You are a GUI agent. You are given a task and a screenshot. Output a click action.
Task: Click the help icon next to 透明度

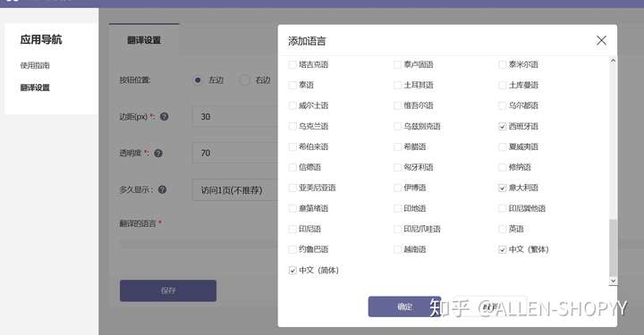pyautogui.click(x=158, y=153)
